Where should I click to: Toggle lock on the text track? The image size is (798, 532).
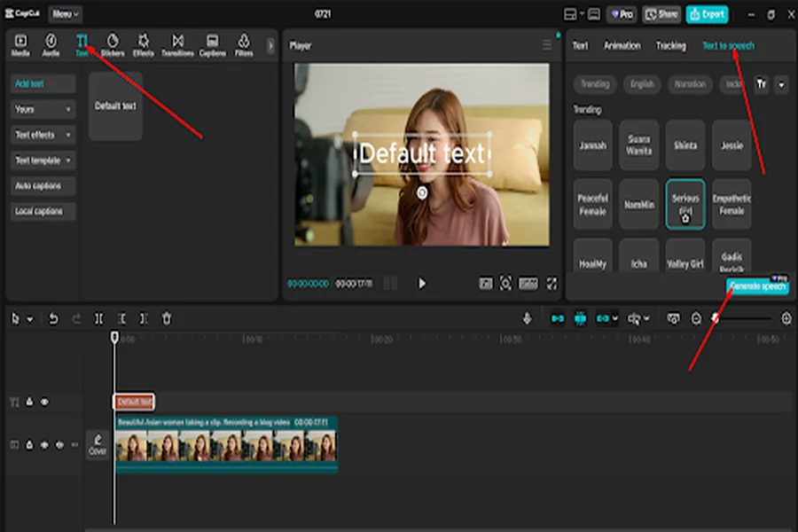(x=29, y=402)
